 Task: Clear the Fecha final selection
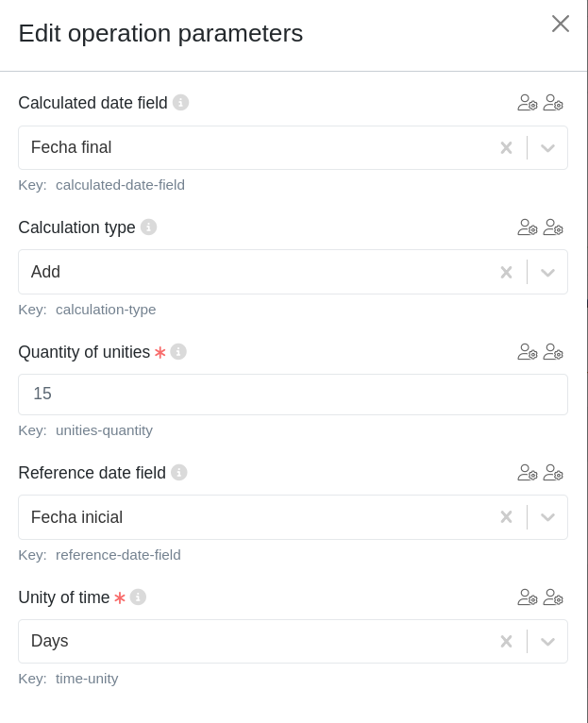tap(507, 148)
